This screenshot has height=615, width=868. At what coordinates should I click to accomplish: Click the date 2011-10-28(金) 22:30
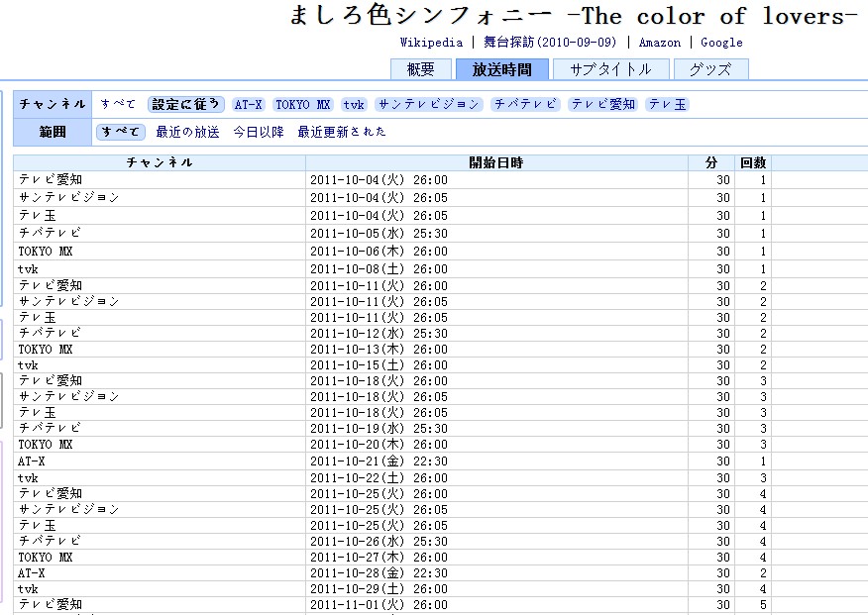click(x=379, y=573)
